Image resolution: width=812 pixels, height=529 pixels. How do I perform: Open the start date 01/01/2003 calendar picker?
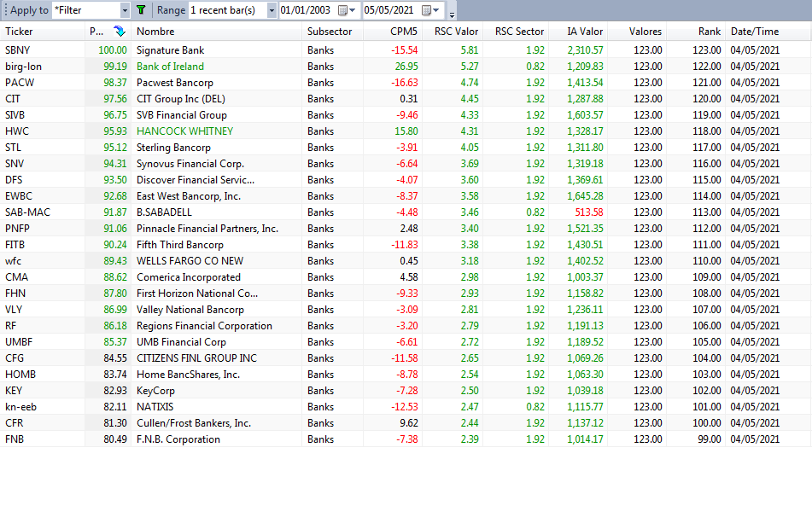pos(347,10)
